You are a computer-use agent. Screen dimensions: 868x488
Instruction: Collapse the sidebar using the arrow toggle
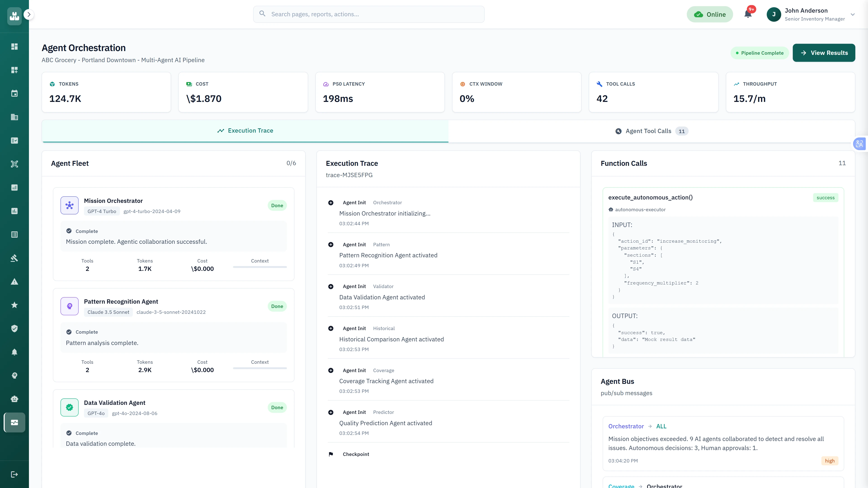[29, 14]
